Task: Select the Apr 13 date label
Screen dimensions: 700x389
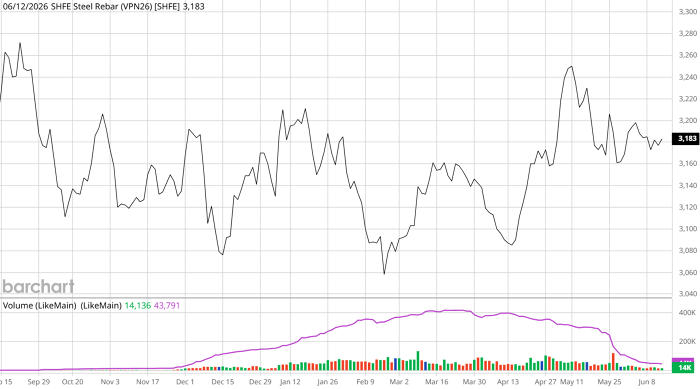Action: click(508, 382)
